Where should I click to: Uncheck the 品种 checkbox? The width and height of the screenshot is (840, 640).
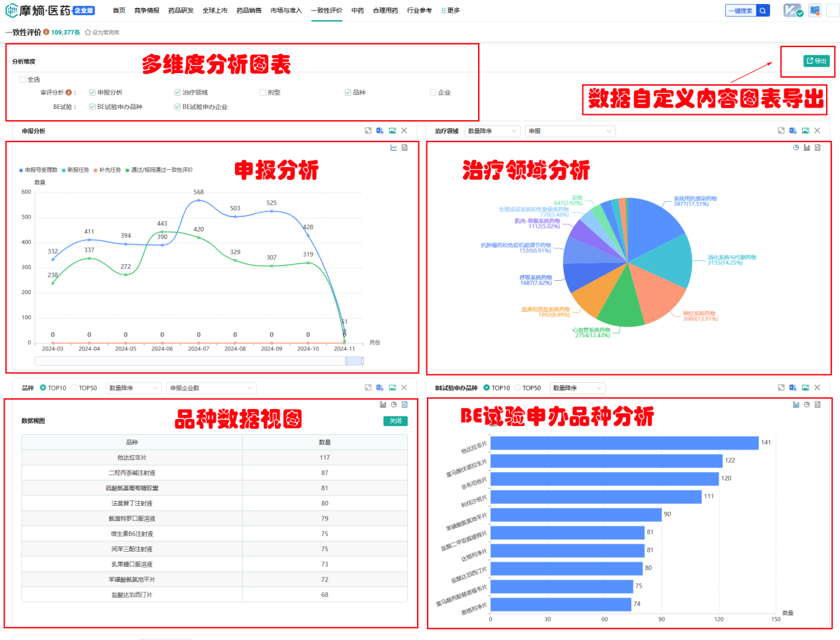tap(347, 93)
